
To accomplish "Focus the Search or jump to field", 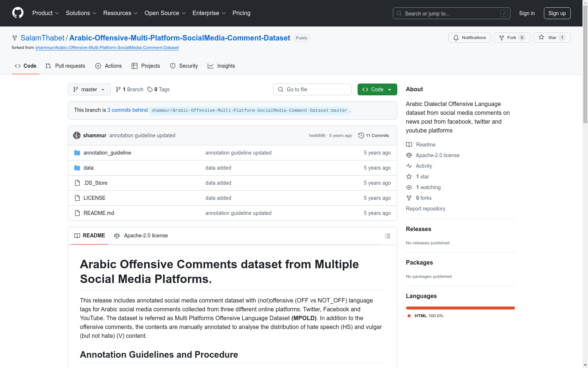I will pyautogui.click(x=451, y=13).
